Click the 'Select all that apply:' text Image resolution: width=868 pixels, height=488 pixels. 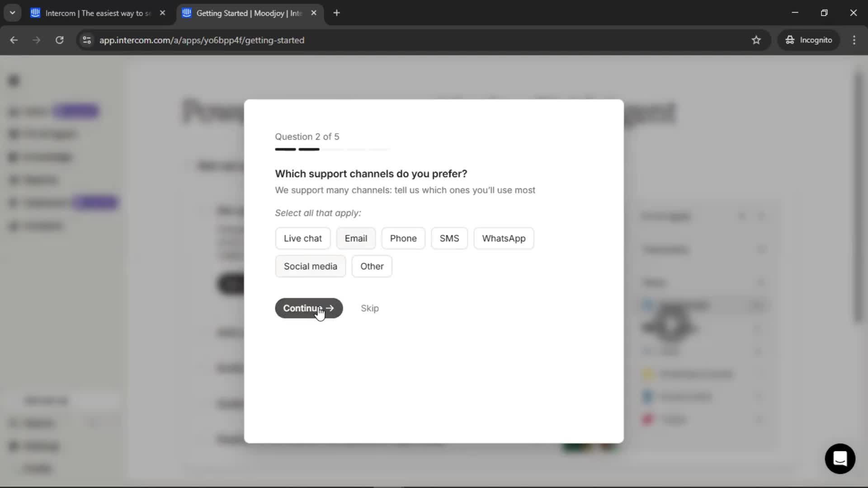point(318,213)
